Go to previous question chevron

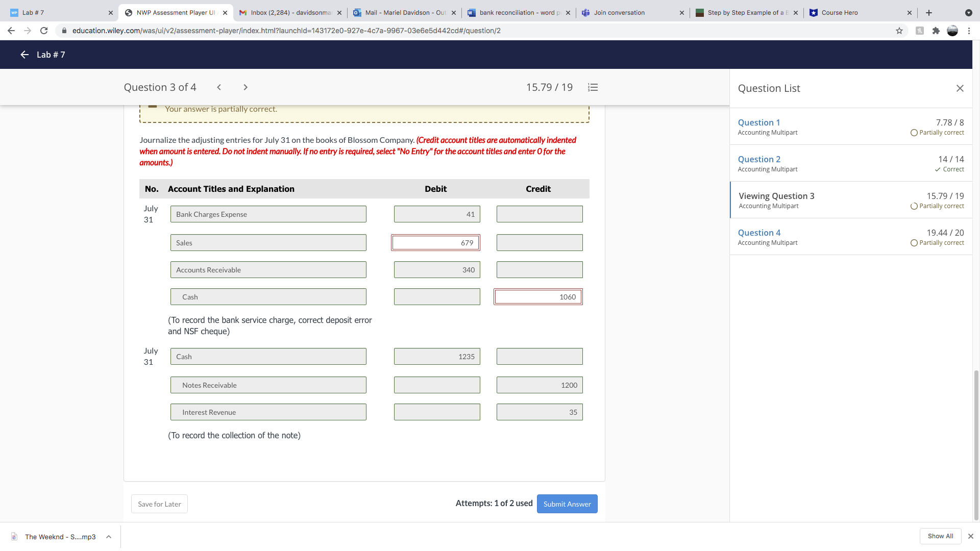(219, 87)
